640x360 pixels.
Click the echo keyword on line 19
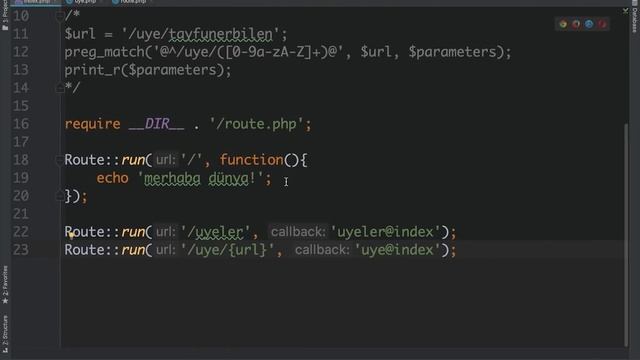[112, 178]
